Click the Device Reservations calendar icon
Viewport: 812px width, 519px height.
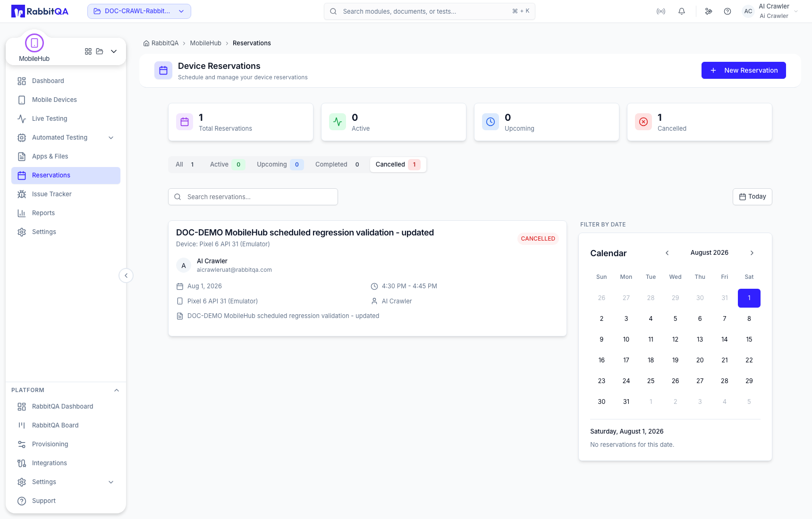pos(163,70)
